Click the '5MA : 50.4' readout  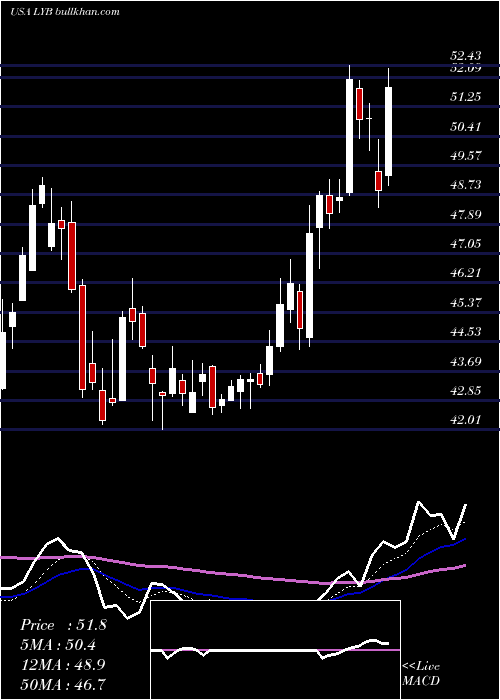58,645
